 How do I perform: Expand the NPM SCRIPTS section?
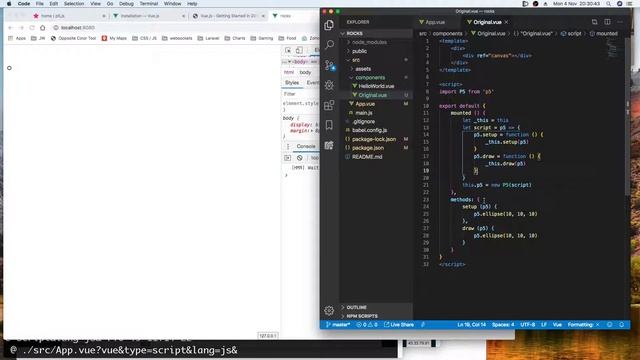coord(376,316)
